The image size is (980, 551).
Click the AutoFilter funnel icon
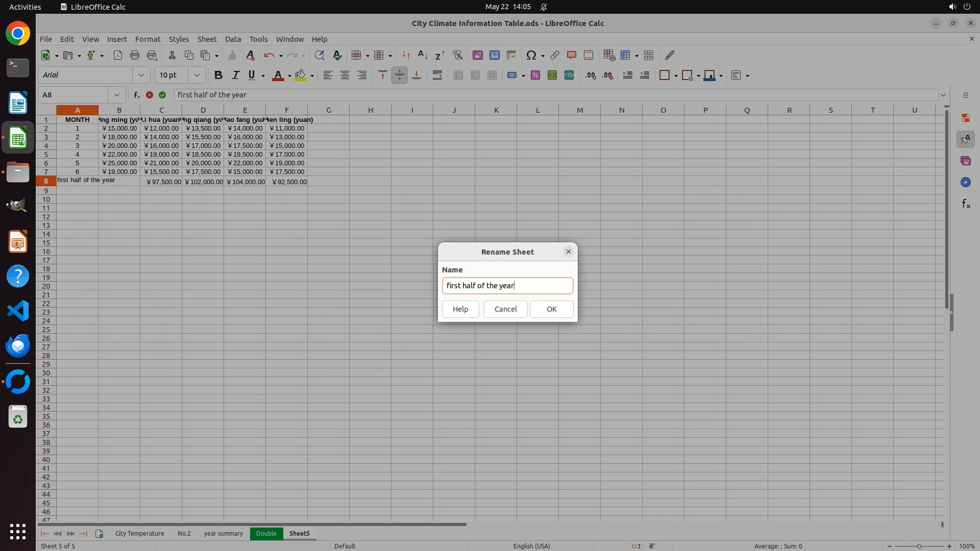tap(457, 55)
